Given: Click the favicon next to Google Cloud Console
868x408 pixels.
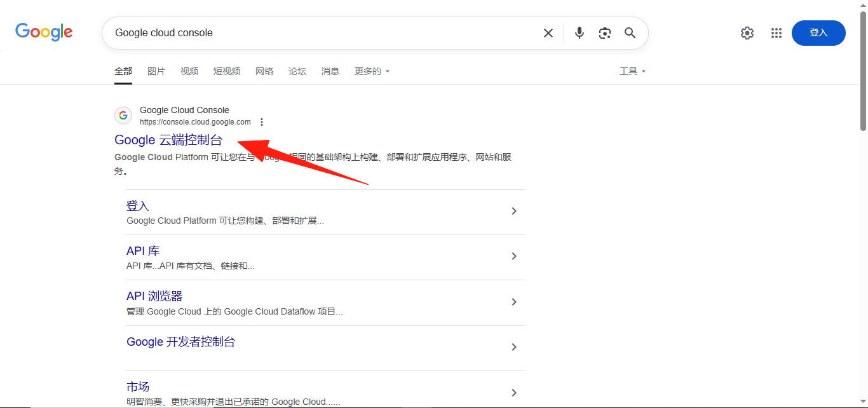Looking at the screenshot, I should (x=123, y=115).
